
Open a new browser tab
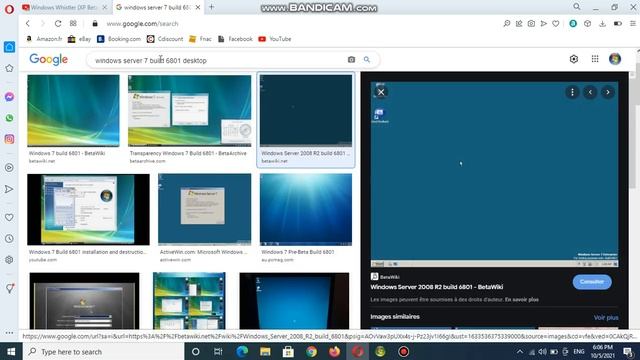coord(211,7)
